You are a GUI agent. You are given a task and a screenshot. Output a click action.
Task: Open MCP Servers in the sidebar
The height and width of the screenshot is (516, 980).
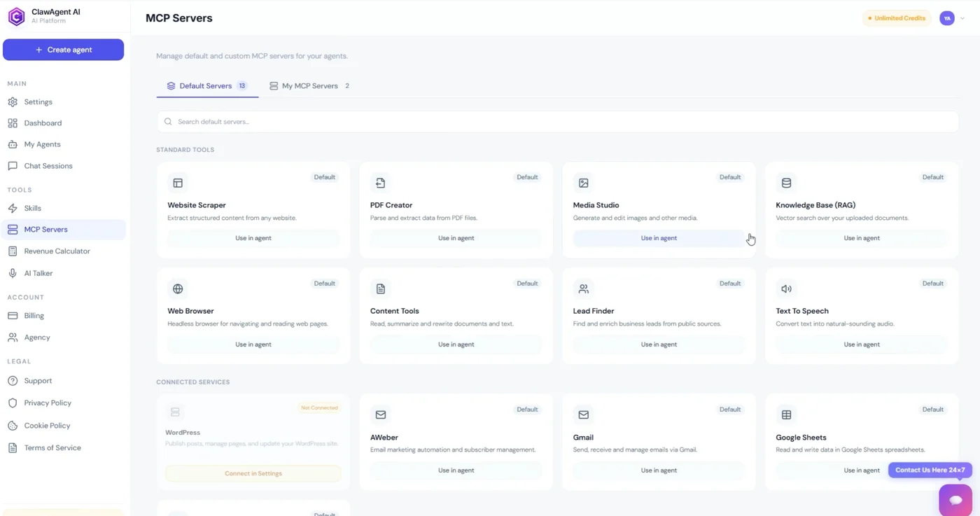point(63,229)
